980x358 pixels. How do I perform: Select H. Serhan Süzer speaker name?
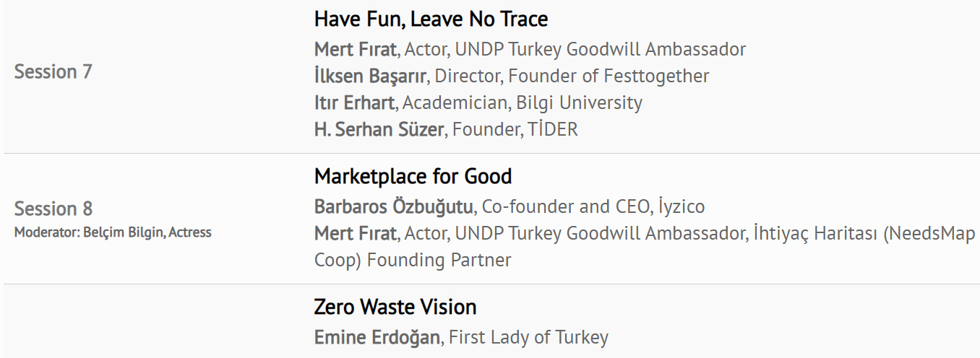(x=378, y=130)
